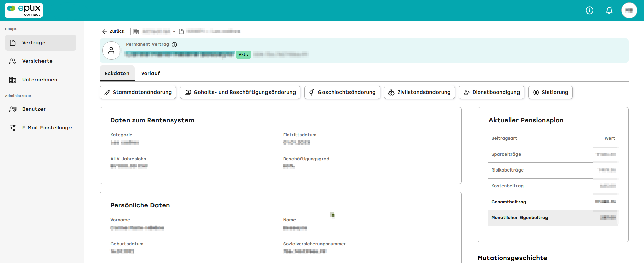Open Benutzer in the sidebar
The height and width of the screenshot is (263, 644).
point(40,109)
